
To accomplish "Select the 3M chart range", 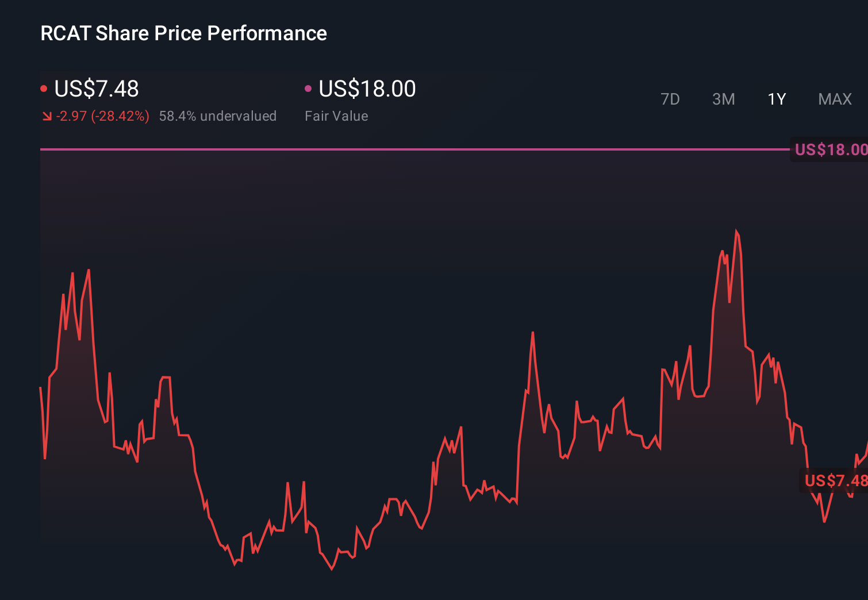I will pyautogui.click(x=723, y=99).
